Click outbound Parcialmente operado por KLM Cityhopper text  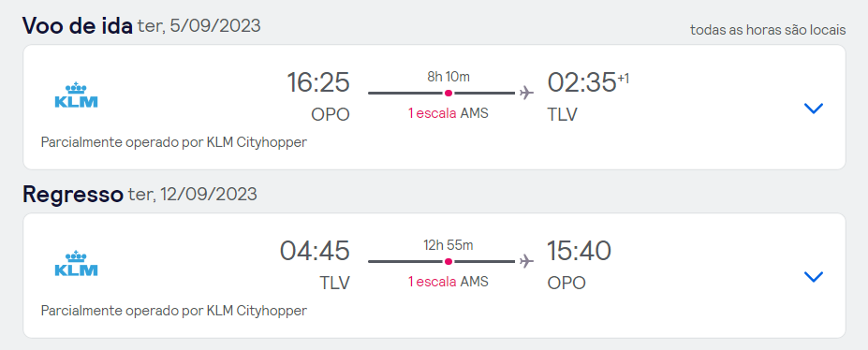click(x=174, y=142)
